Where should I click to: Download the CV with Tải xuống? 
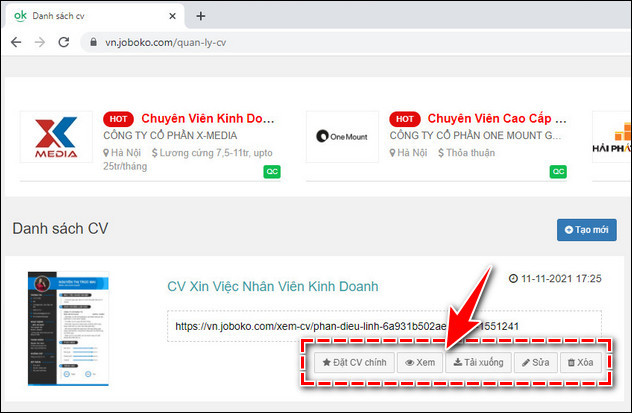coord(478,363)
